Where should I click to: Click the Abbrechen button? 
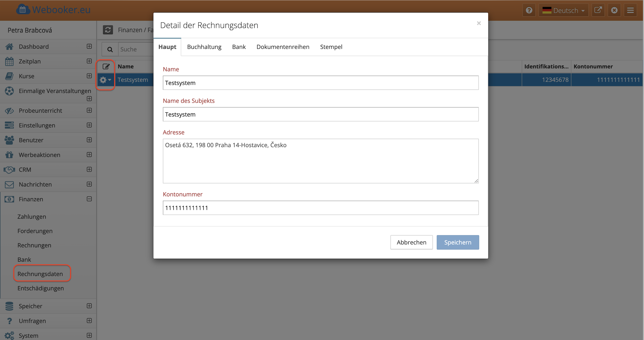point(411,242)
